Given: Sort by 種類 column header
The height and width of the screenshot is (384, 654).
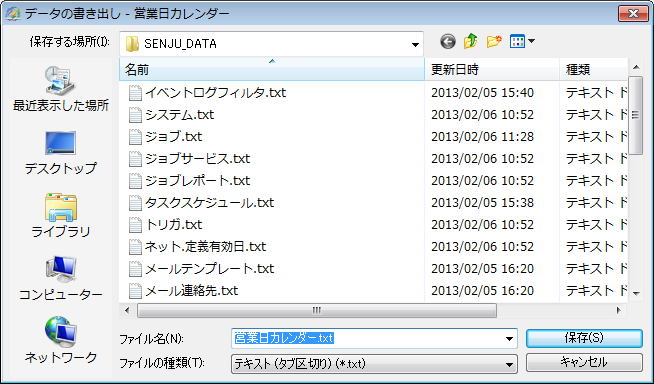Looking at the screenshot, I should click(x=593, y=69).
